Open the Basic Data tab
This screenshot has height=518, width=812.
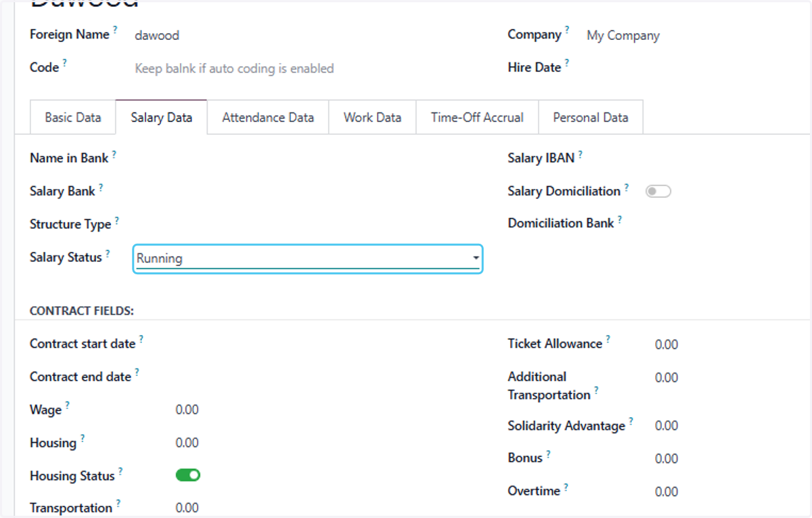click(x=73, y=117)
